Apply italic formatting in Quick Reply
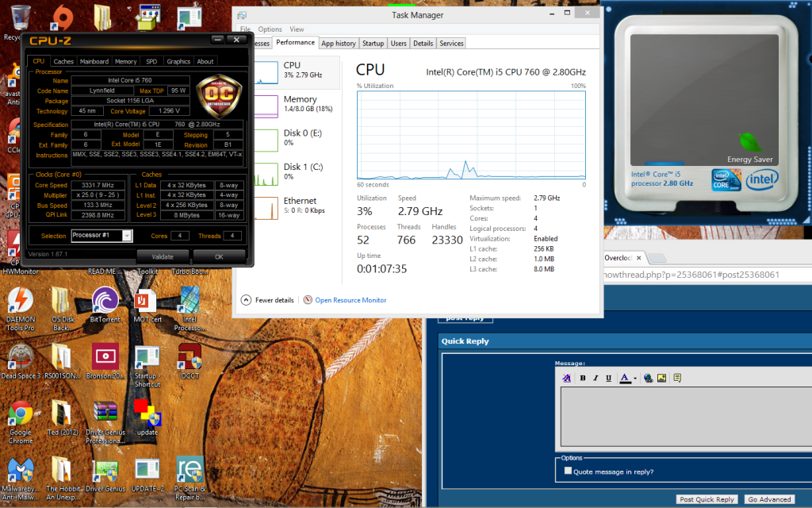This screenshot has width=812, height=508. tap(596, 378)
